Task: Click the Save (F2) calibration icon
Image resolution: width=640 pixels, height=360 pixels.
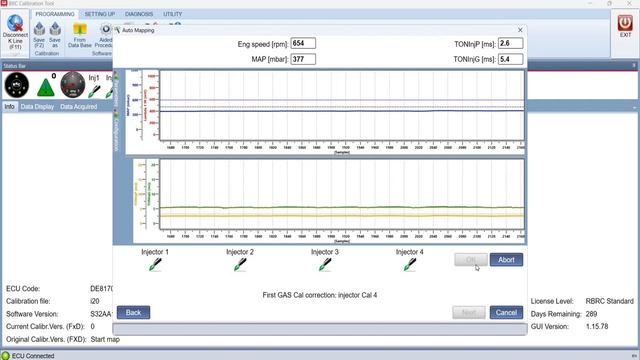Action: (x=39, y=29)
